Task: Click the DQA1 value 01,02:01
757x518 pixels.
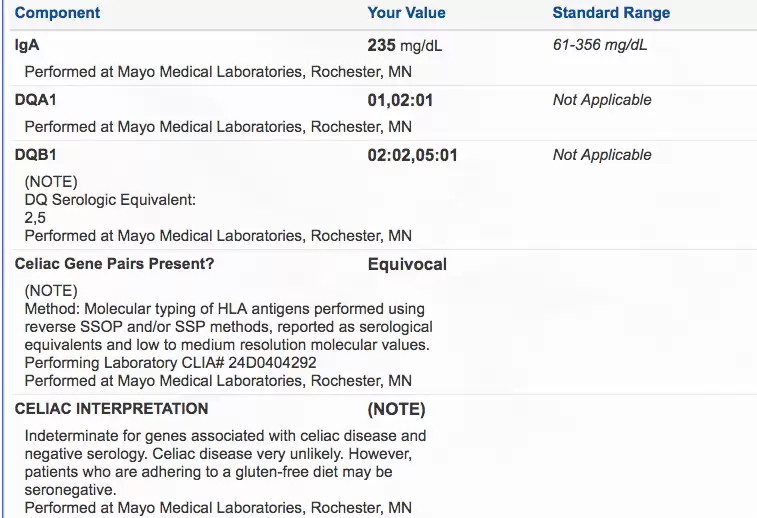Action: [x=400, y=100]
